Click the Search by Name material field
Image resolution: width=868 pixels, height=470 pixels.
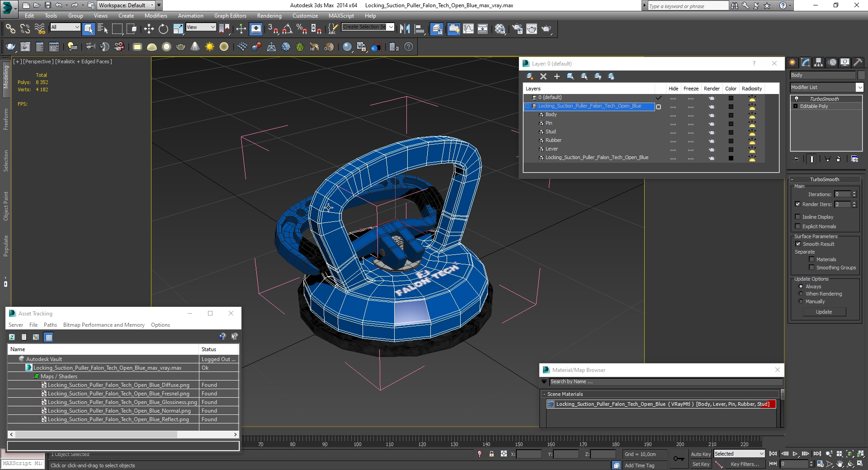pyautogui.click(x=665, y=382)
